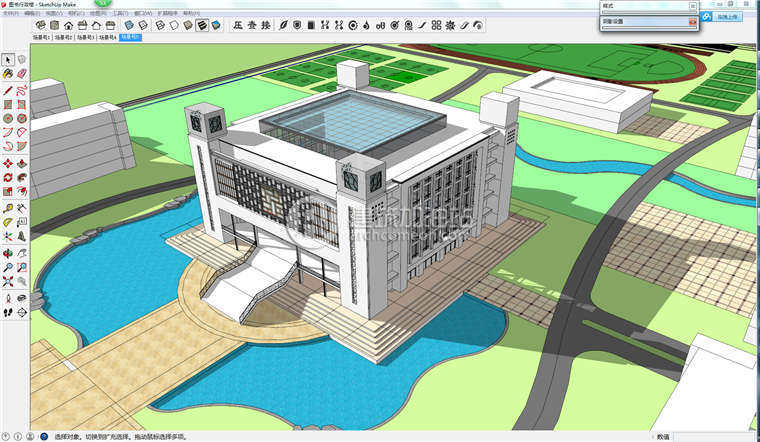
Task: Click the blue help icon in status bar
Action: (44, 436)
